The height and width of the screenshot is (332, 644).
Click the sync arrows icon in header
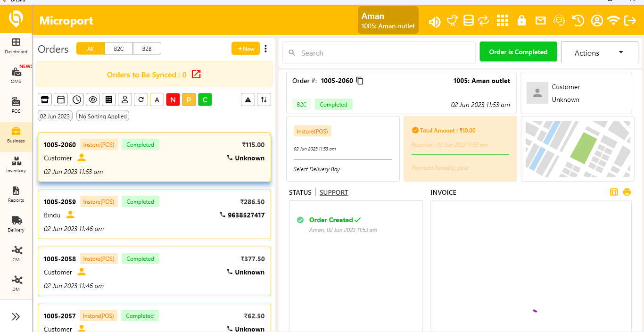(x=483, y=20)
